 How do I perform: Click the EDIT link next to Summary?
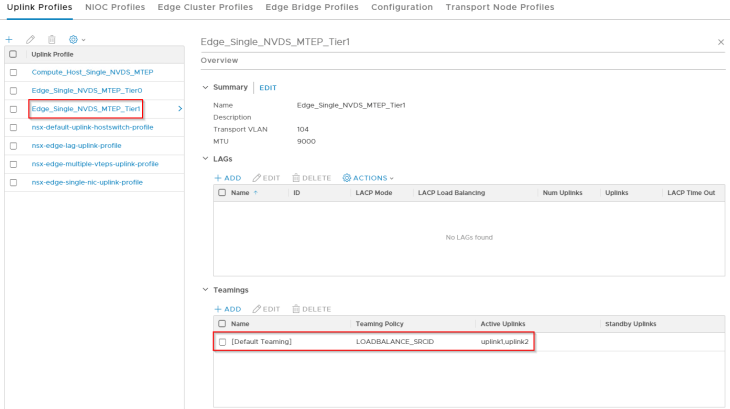pyautogui.click(x=268, y=88)
